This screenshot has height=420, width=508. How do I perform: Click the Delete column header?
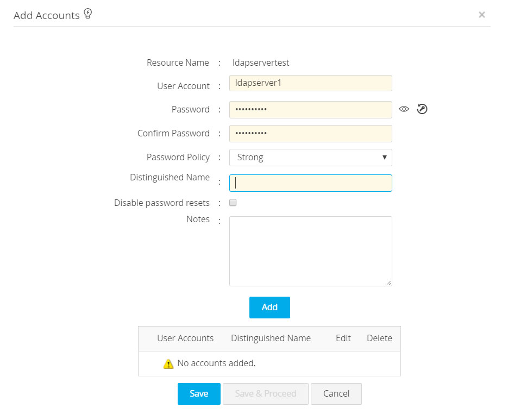[379, 338]
